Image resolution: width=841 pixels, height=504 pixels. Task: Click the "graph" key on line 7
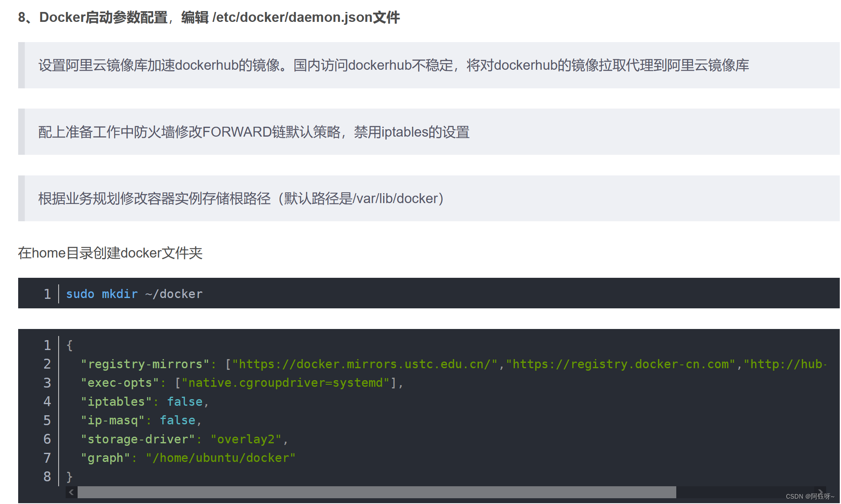(x=105, y=458)
